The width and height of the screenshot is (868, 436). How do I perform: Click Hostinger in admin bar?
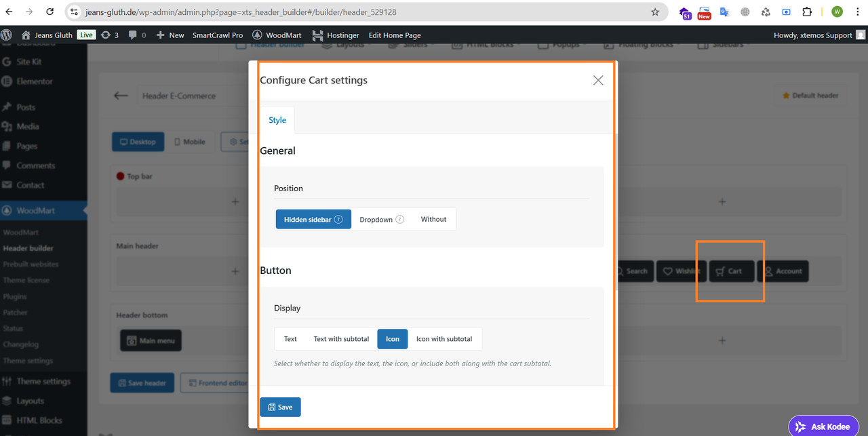point(335,35)
